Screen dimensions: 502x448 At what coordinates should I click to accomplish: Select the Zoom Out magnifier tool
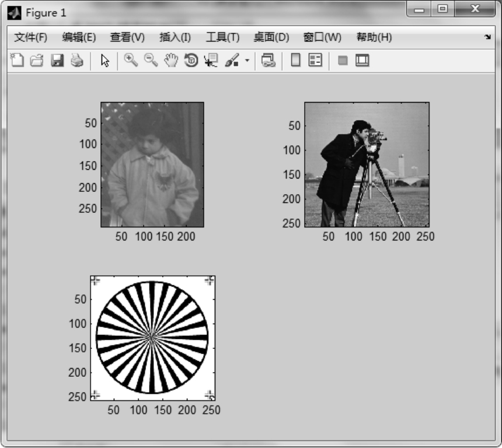(151, 60)
